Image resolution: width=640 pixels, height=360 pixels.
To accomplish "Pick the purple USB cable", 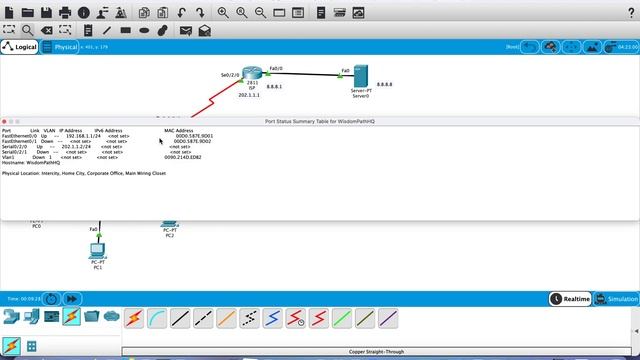I will click(388, 318).
